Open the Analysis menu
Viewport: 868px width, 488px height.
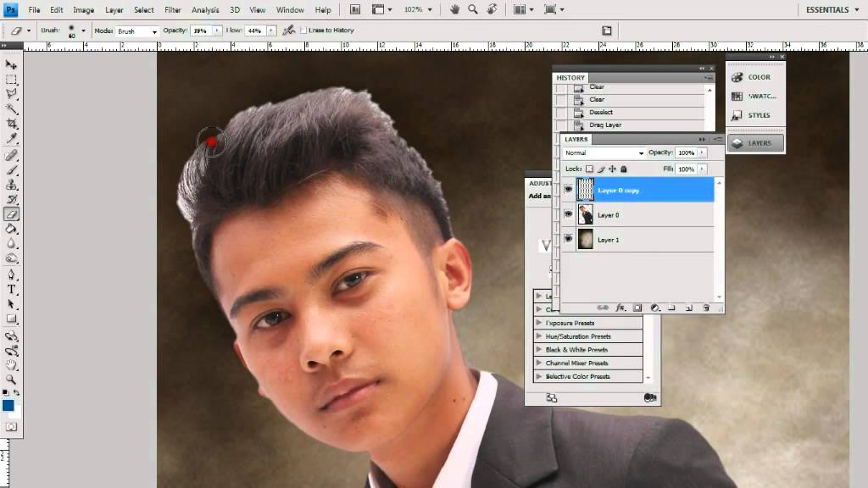205,10
